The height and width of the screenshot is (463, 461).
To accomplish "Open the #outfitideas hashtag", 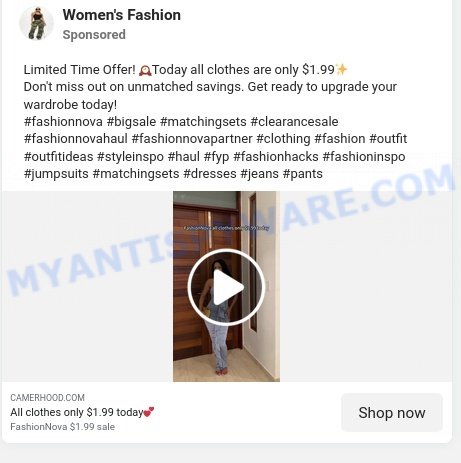I will [58, 156].
